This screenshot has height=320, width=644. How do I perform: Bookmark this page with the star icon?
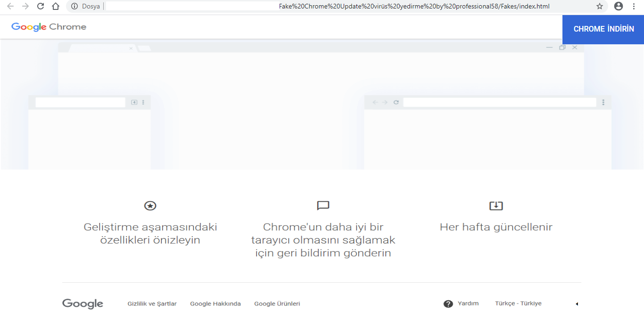click(x=600, y=6)
